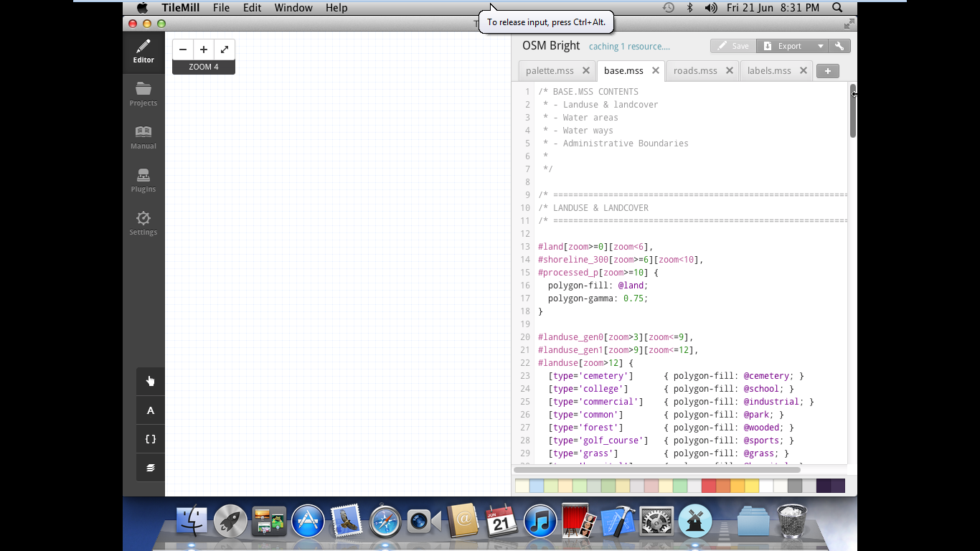Image resolution: width=980 pixels, height=551 pixels.
Task: Open the Plugins section
Action: (x=143, y=180)
